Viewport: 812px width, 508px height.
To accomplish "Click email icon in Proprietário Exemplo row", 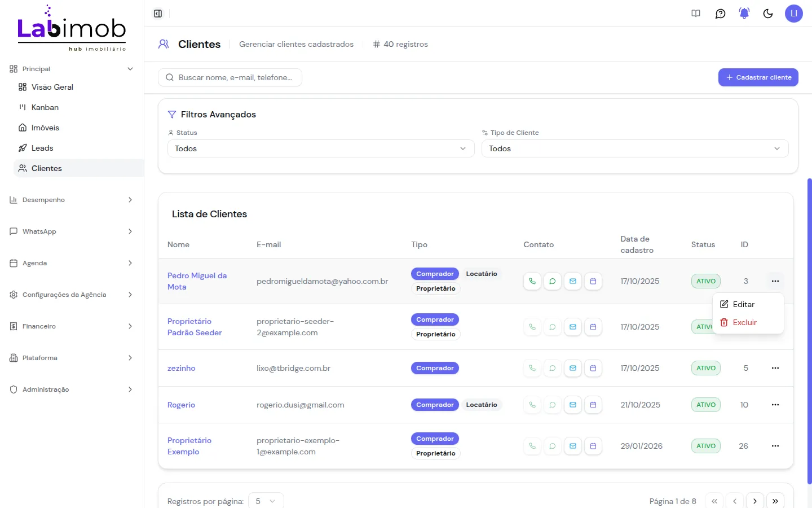I will click(573, 446).
